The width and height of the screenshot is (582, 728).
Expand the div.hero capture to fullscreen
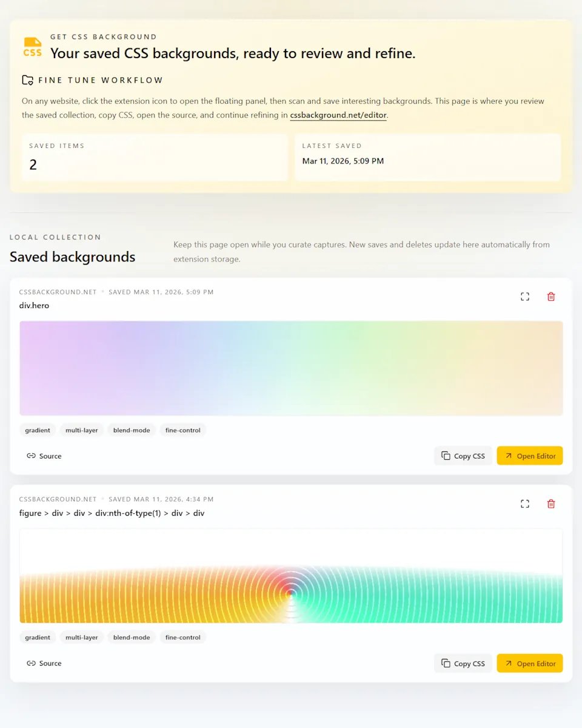pyautogui.click(x=524, y=297)
